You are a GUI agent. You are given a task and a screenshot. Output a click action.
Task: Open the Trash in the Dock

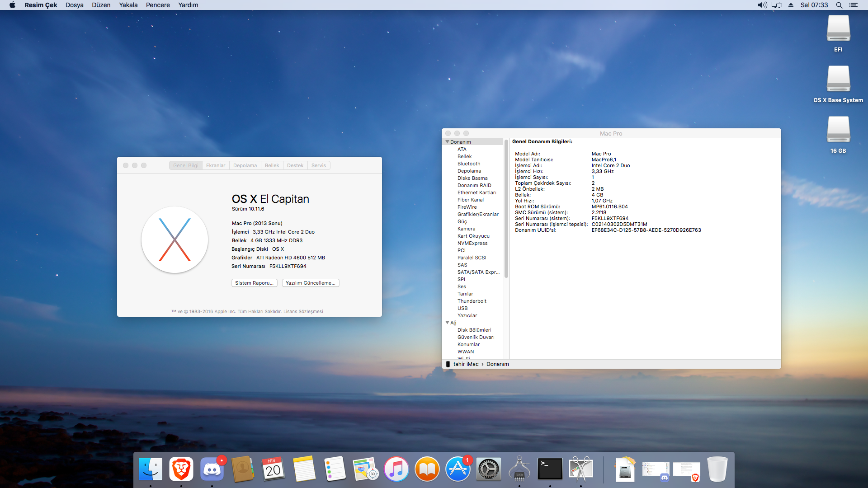point(717,469)
